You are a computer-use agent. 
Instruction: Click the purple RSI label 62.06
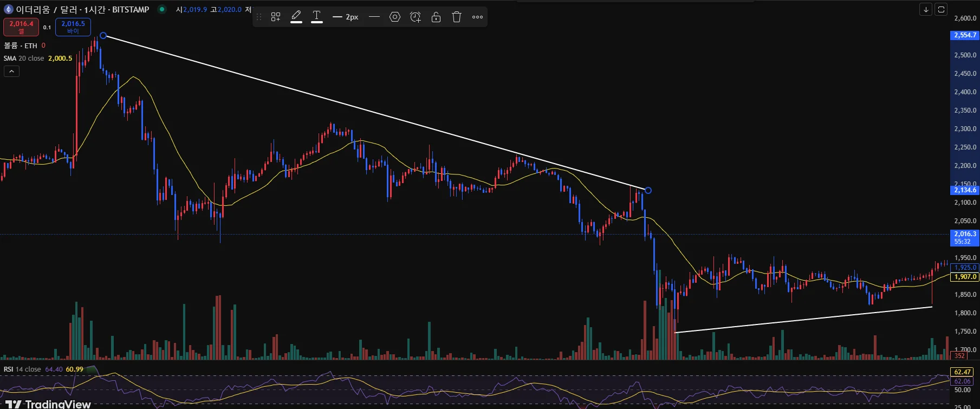click(963, 381)
